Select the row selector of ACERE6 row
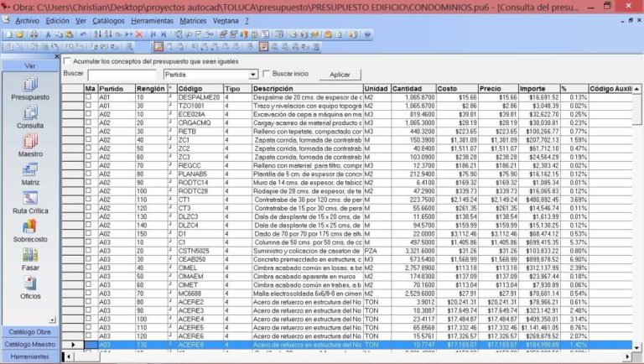The width and height of the screenshot is (644, 364). click(73, 336)
